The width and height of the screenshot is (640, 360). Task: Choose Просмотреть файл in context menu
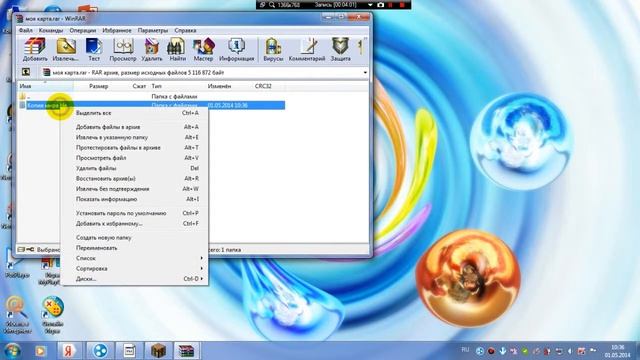tap(135, 158)
